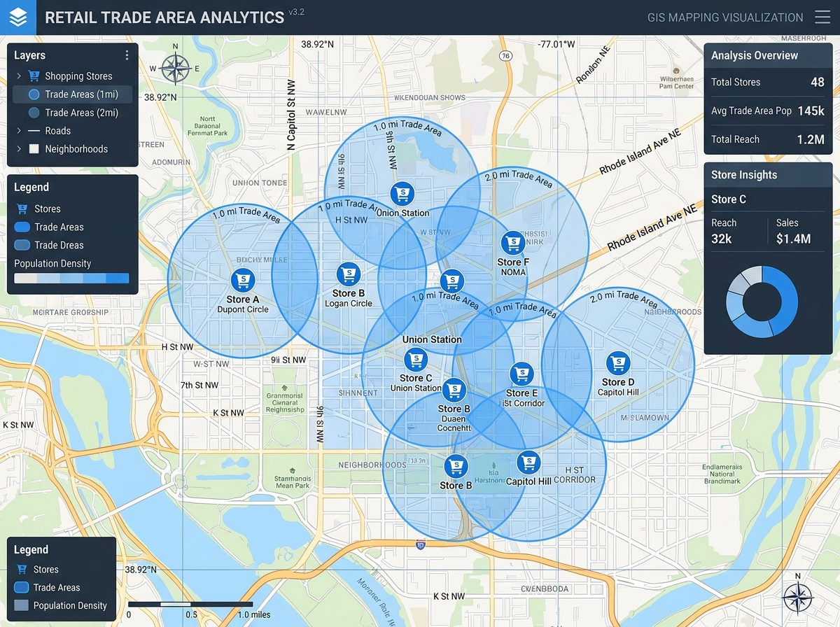The width and height of the screenshot is (840, 627).
Task: Click the GIS Mapping Visualization header label
Action: point(725,17)
